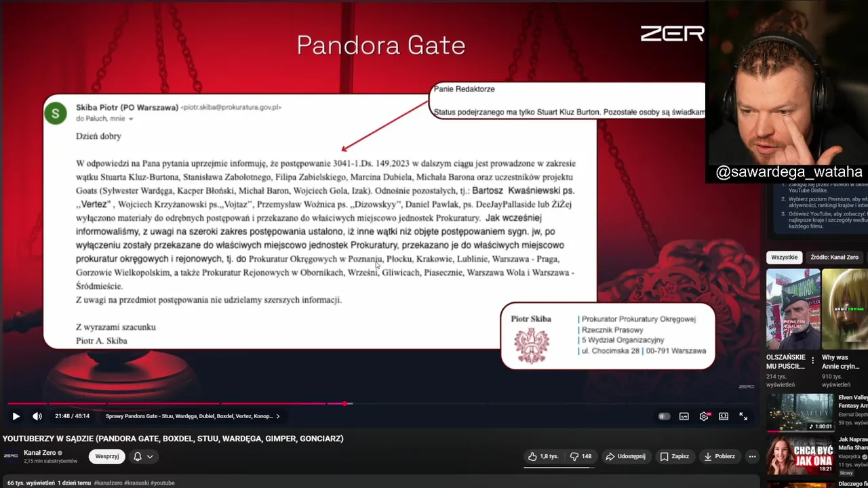Click 'Elven Valley' video title
Viewport: 868px width, 488px height.
pyautogui.click(x=853, y=401)
